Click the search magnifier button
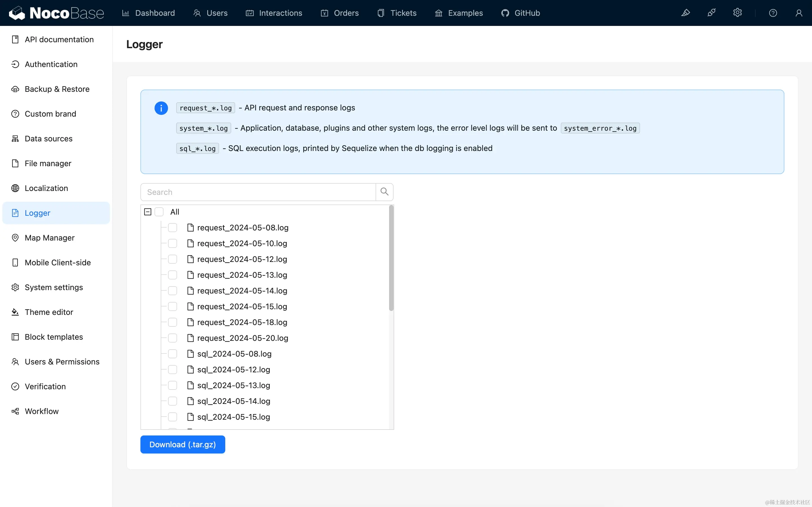The image size is (812, 507). click(x=384, y=192)
